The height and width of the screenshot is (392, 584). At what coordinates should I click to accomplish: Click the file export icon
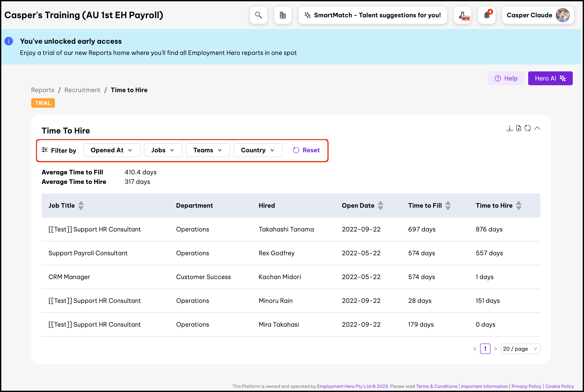coord(518,128)
